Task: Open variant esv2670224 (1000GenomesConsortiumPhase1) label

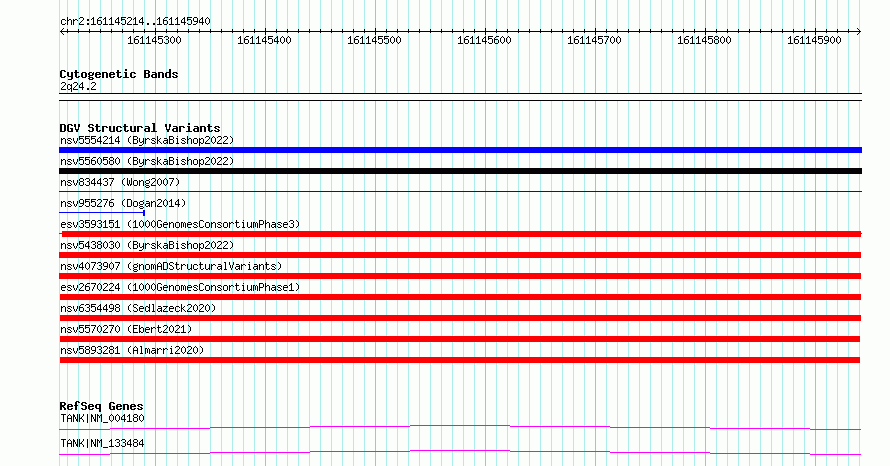Action: point(180,287)
